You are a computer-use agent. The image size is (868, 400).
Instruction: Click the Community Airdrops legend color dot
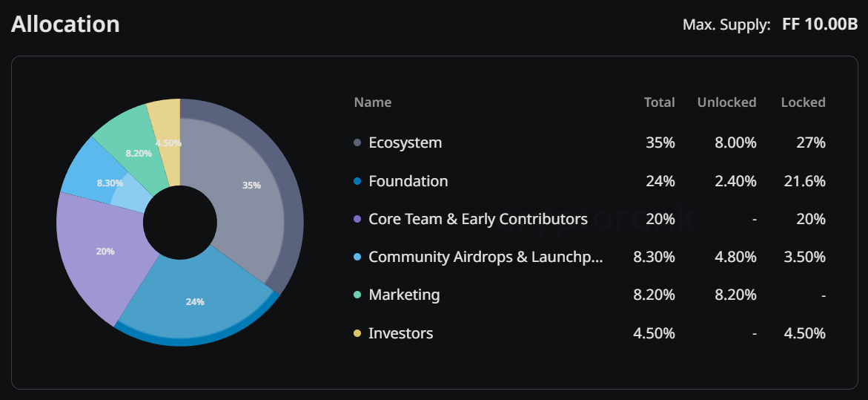357,257
